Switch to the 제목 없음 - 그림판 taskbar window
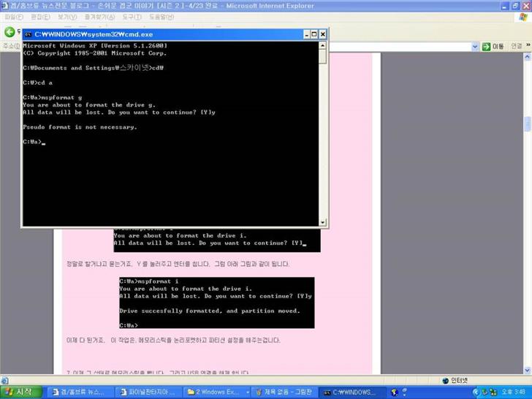532x399 pixels. tap(285, 392)
